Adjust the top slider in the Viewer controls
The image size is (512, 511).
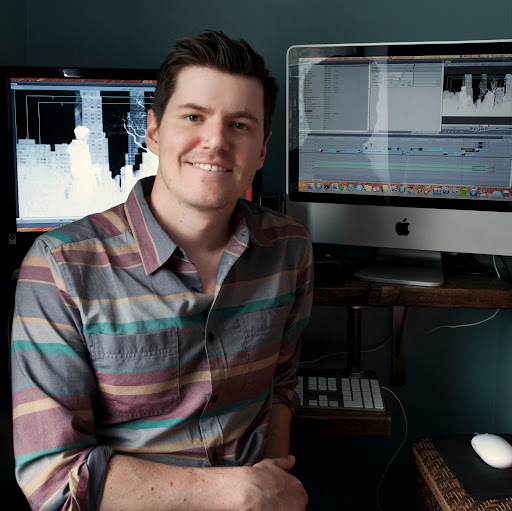tap(396, 73)
